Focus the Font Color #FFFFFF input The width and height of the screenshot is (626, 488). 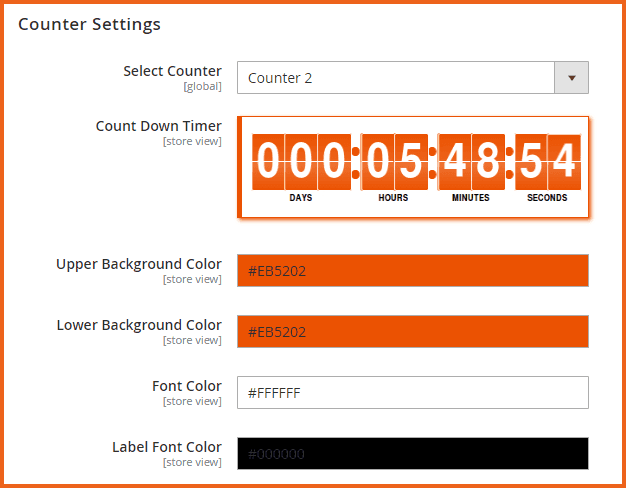click(x=412, y=393)
